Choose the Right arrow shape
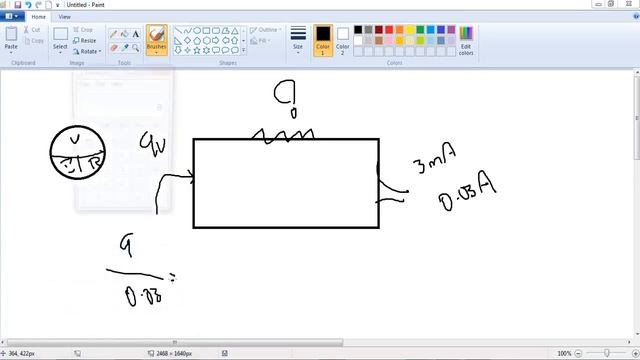This screenshot has height=360, width=640. (216, 40)
